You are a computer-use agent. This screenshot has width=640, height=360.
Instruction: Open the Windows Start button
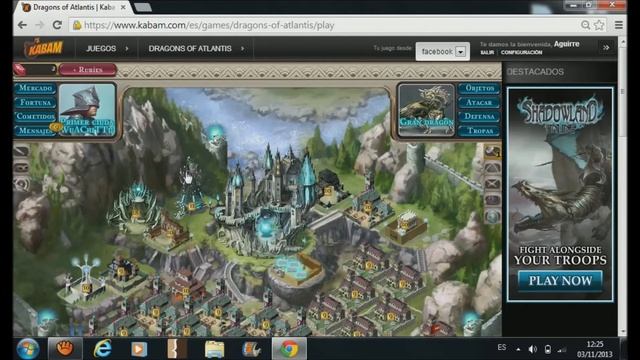(28, 349)
